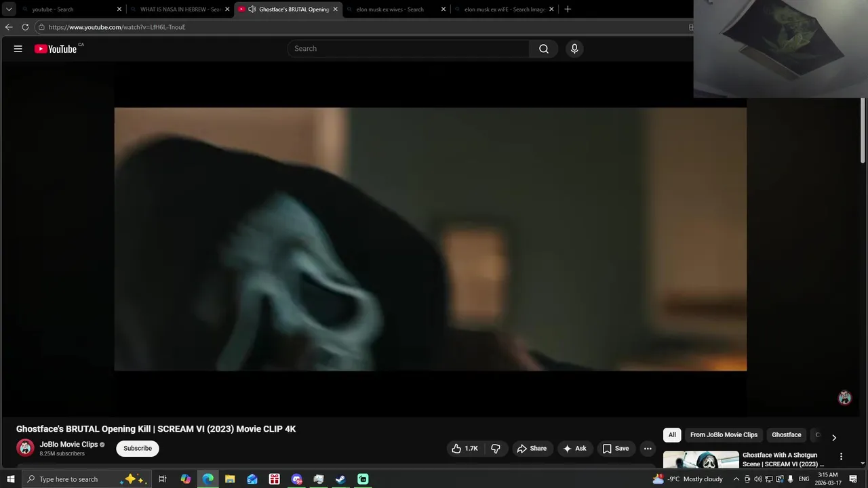Image resolution: width=868 pixels, height=488 pixels.
Task: Open the Windows Start menu
Action: (10, 479)
